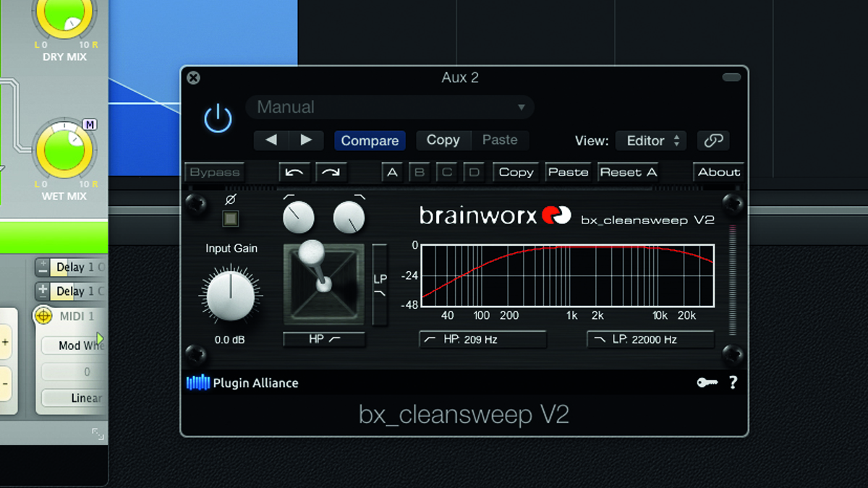Go to the next preset with right arrow
The image size is (868, 488).
pos(306,140)
